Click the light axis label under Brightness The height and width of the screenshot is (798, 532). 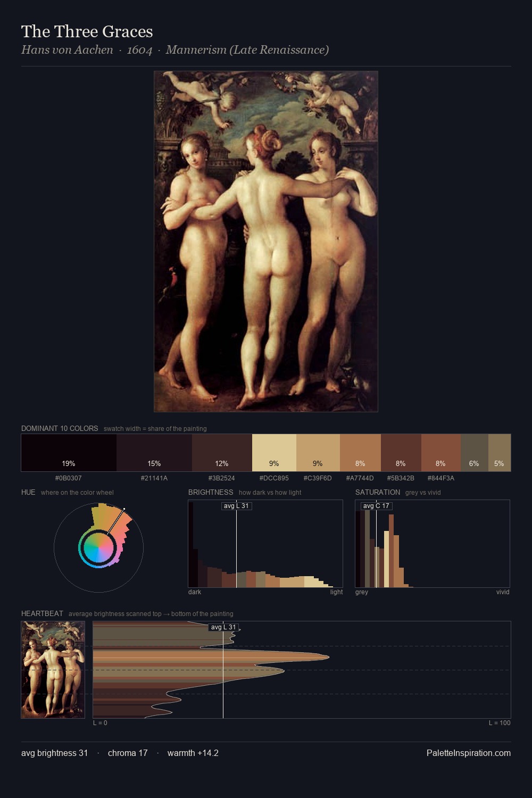[x=336, y=592]
